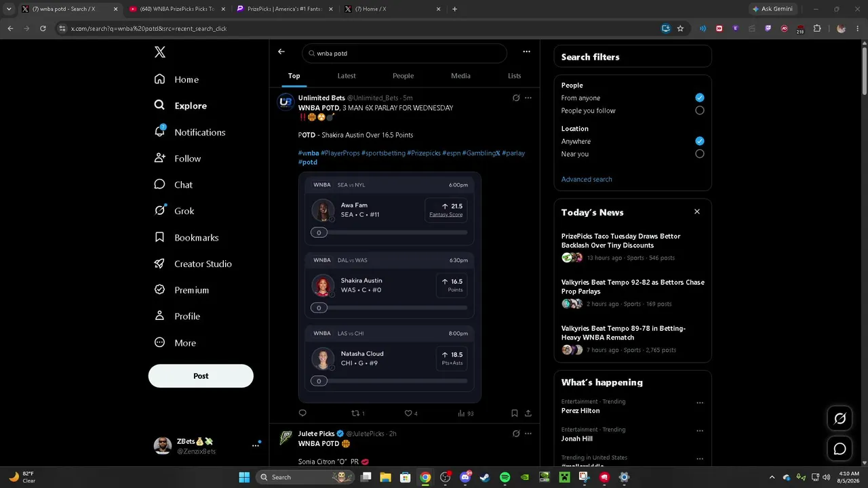Reply to the Unlimited Bets post
Image resolution: width=868 pixels, height=488 pixels.
[302, 413]
